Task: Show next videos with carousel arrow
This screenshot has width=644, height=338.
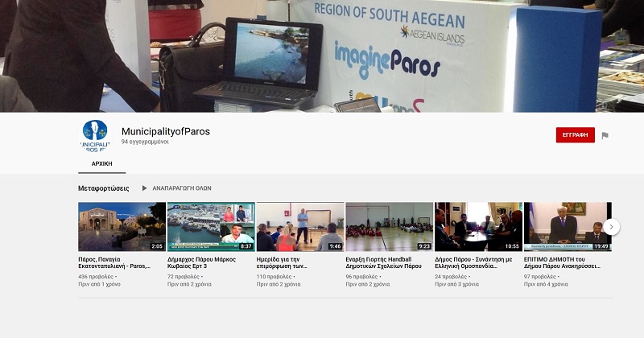Action: 611,227
